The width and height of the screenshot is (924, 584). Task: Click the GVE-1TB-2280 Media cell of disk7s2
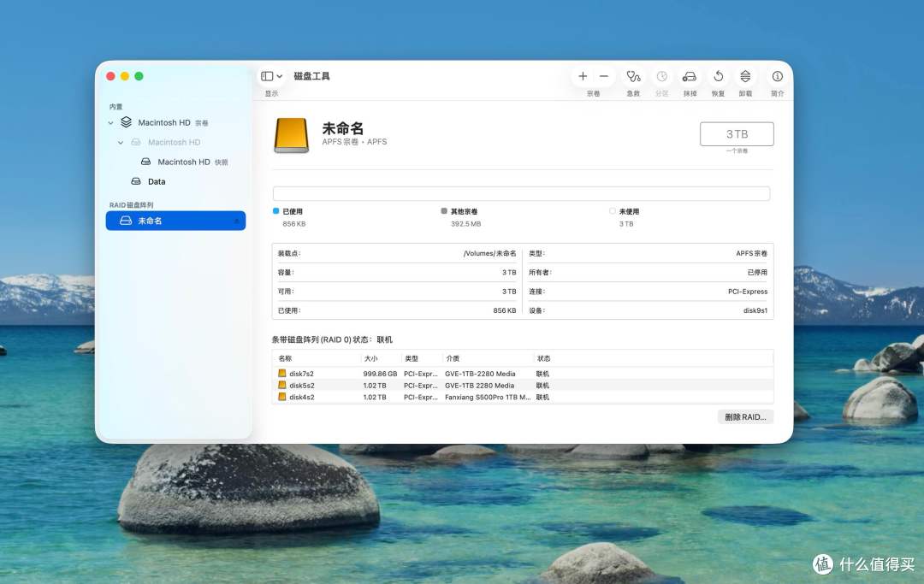coord(480,374)
